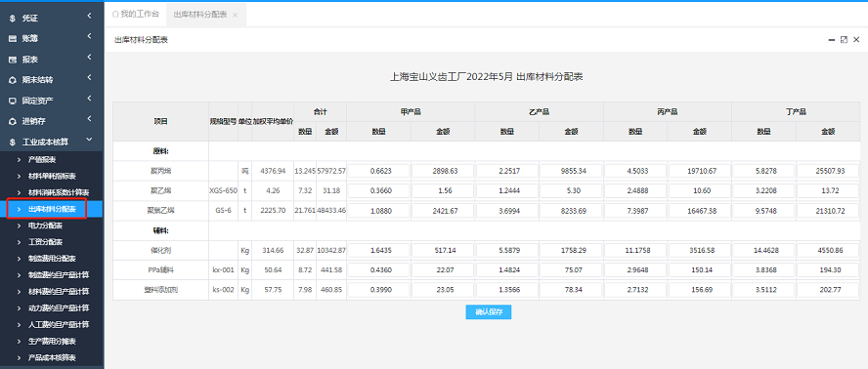Edit 塑料添加剂 丁产品 amount 202.77 field
The width and height of the screenshot is (868, 369).
pos(829,291)
